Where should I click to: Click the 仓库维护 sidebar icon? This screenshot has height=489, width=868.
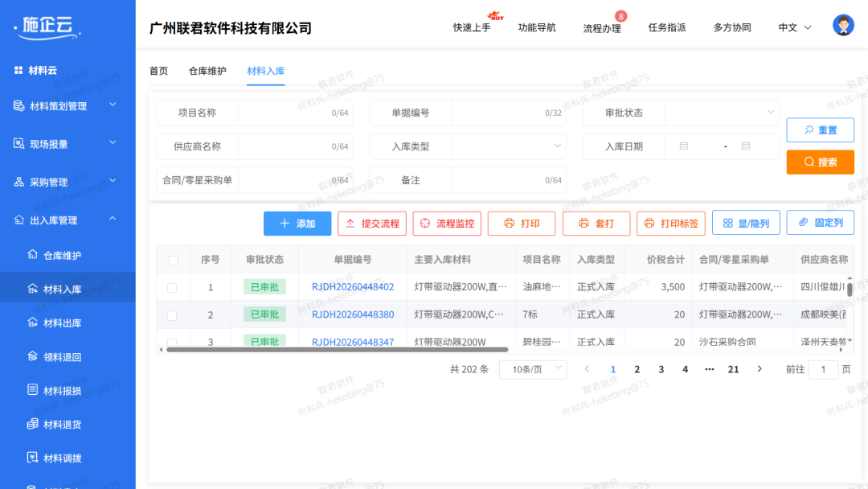point(33,255)
